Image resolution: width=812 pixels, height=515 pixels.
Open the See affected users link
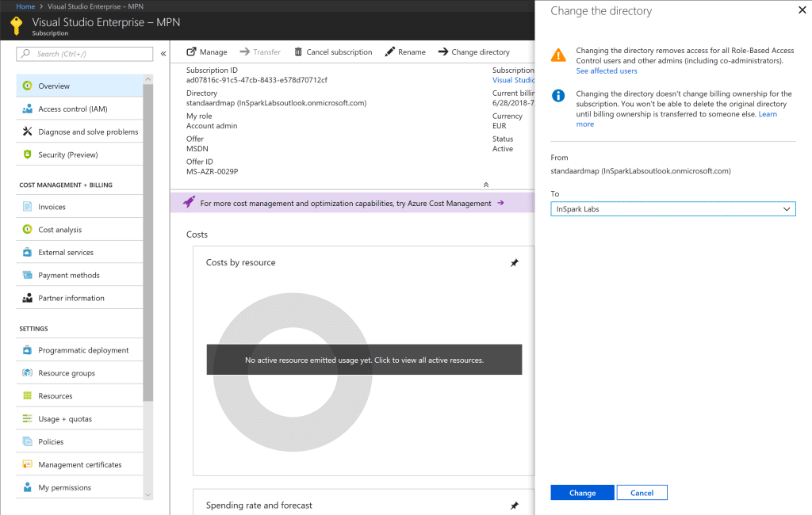(606, 71)
